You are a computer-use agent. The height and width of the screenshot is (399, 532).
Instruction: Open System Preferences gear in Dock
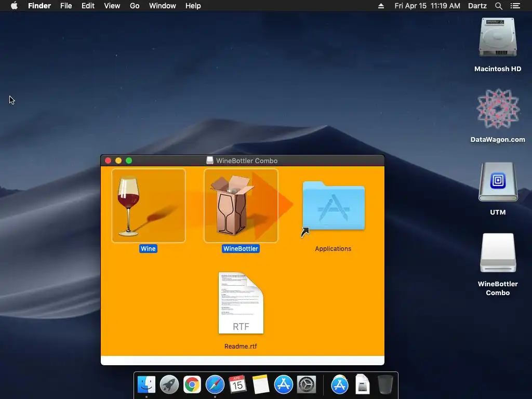coord(307,385)
